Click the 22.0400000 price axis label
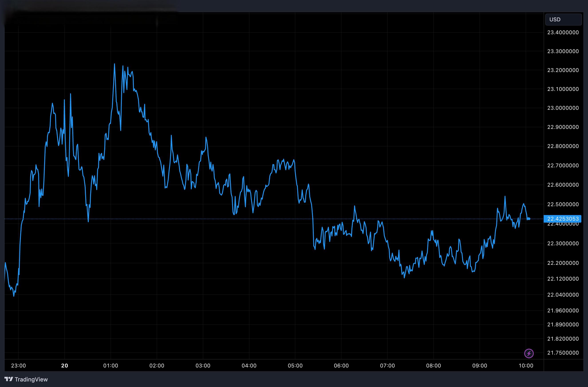The image size is (588, 387). tap(563, 295)
